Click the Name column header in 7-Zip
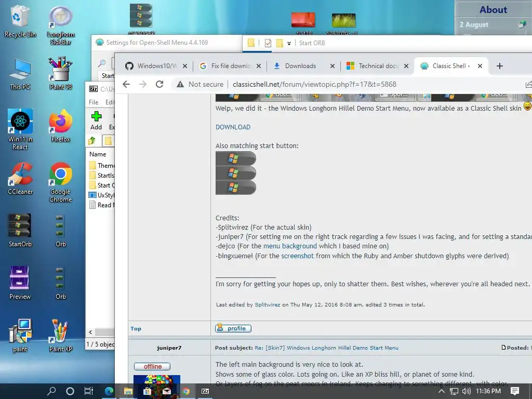 (98, 154)
